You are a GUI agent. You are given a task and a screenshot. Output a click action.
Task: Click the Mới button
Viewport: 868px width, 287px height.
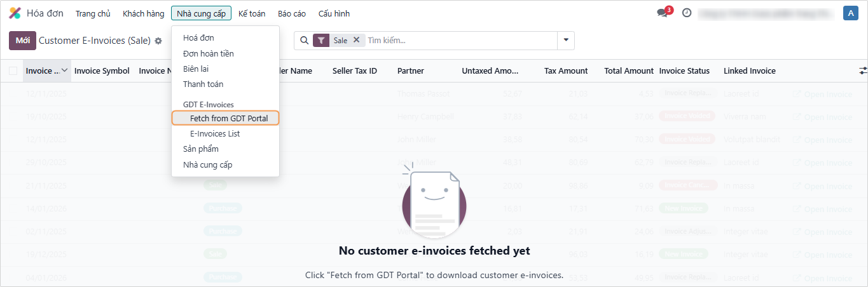point(22,41)
